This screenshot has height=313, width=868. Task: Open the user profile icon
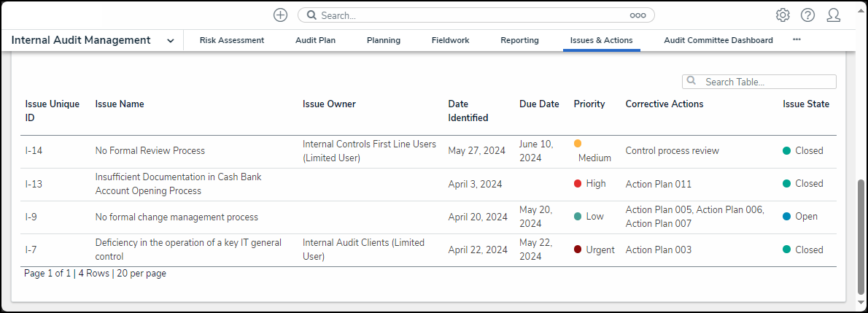[833, 15]
